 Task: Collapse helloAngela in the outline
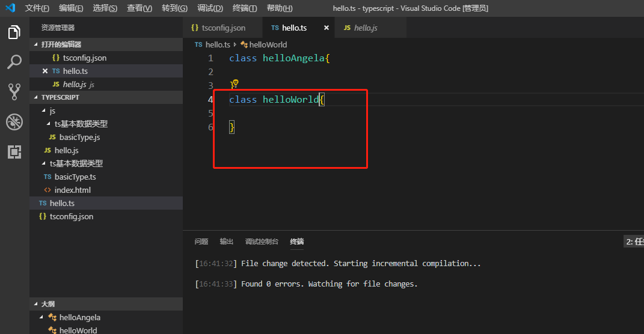click(x=41, y=317)
